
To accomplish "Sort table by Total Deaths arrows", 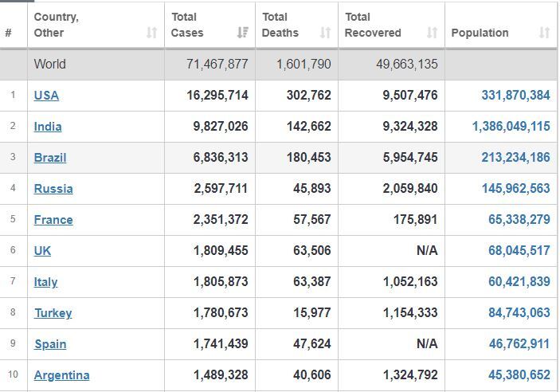I will tap(325, 33).
